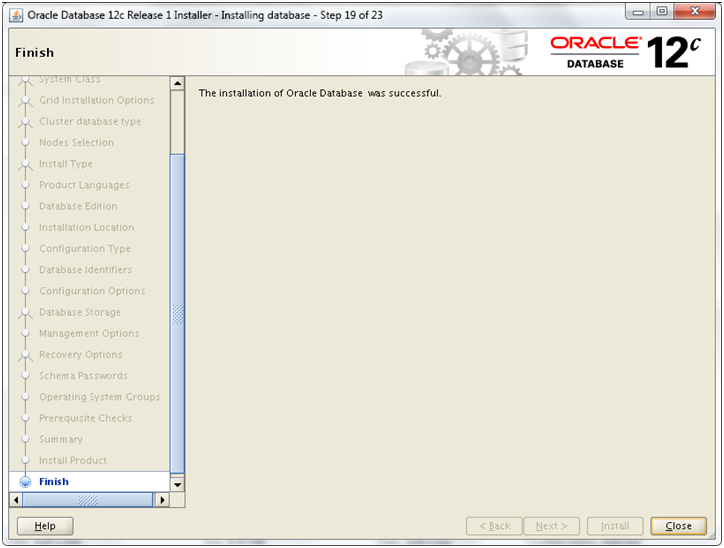Screen dimensions: 724x548
Task: Click the step list scroll left arrow
Action: click(16, 500)
